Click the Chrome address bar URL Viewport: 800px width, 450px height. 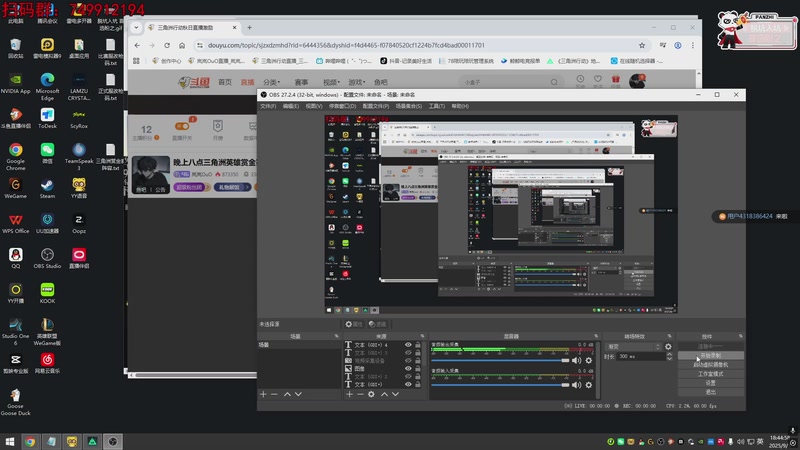tap(340, 45)
